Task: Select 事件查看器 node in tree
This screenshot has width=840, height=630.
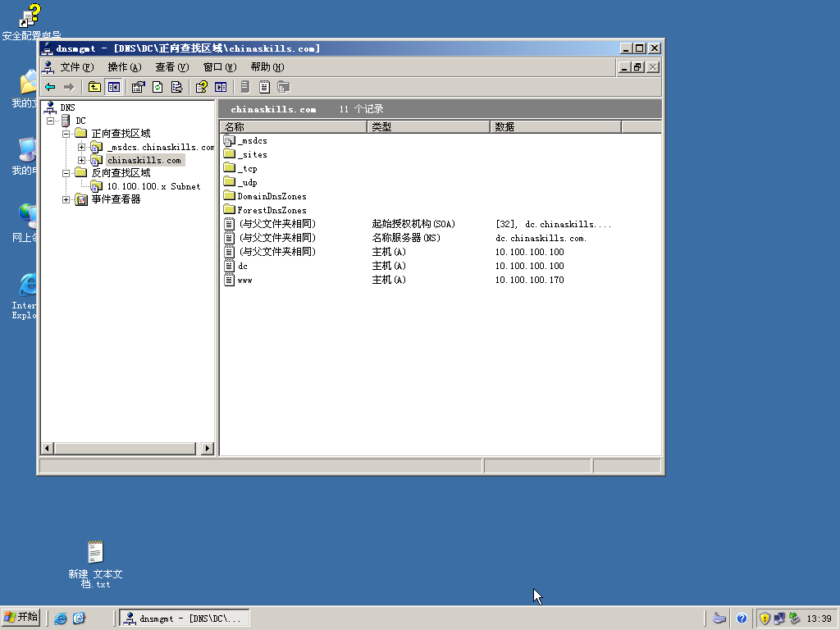Action: [116, 199]
